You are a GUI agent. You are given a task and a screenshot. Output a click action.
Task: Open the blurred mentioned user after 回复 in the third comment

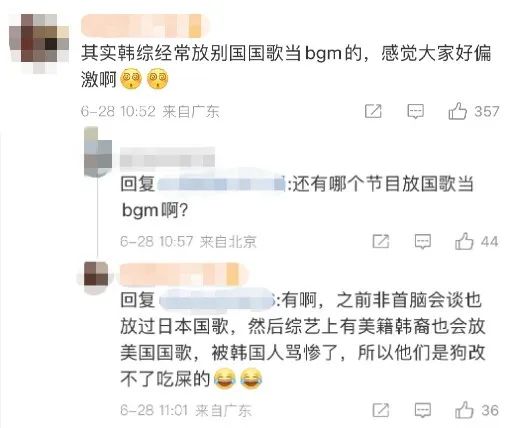[217, 301]
